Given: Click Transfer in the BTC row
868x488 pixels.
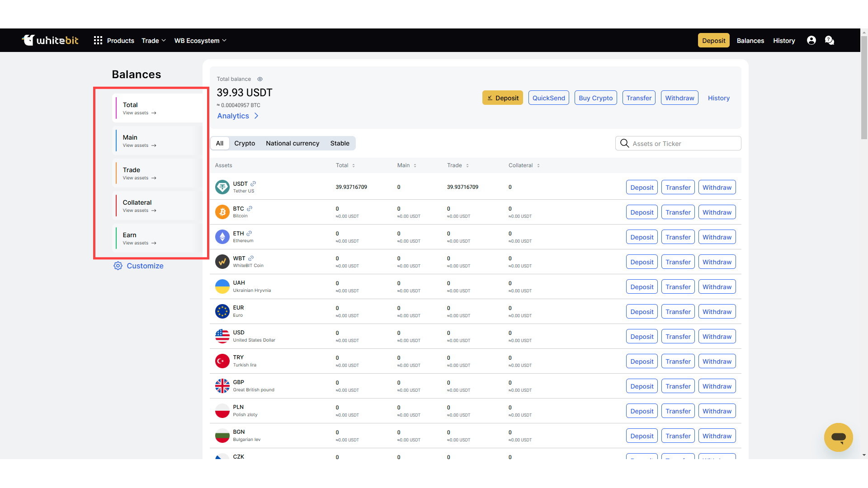Looking at the screenshot, I should 678,212.
